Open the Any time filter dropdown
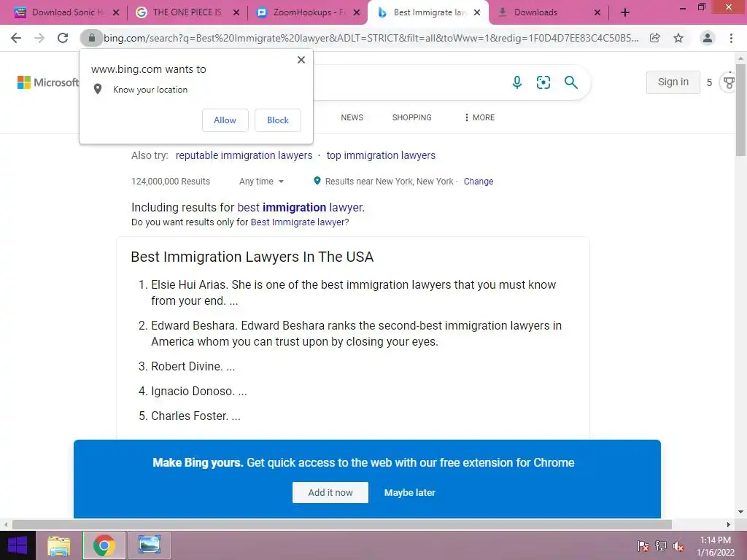 tap(262, 182)
